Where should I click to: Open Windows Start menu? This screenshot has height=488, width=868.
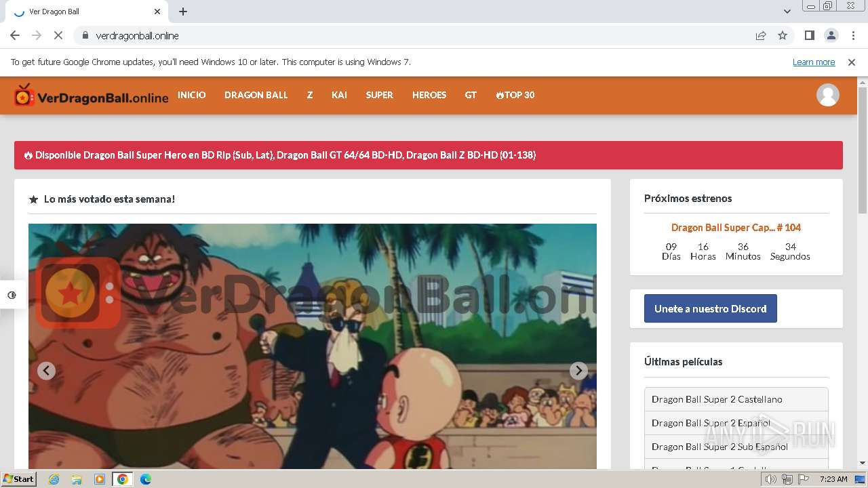(19, 479)
